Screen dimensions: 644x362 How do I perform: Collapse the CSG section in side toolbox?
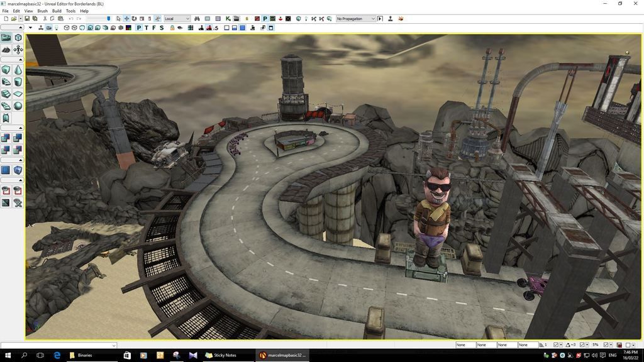(13, 128)
